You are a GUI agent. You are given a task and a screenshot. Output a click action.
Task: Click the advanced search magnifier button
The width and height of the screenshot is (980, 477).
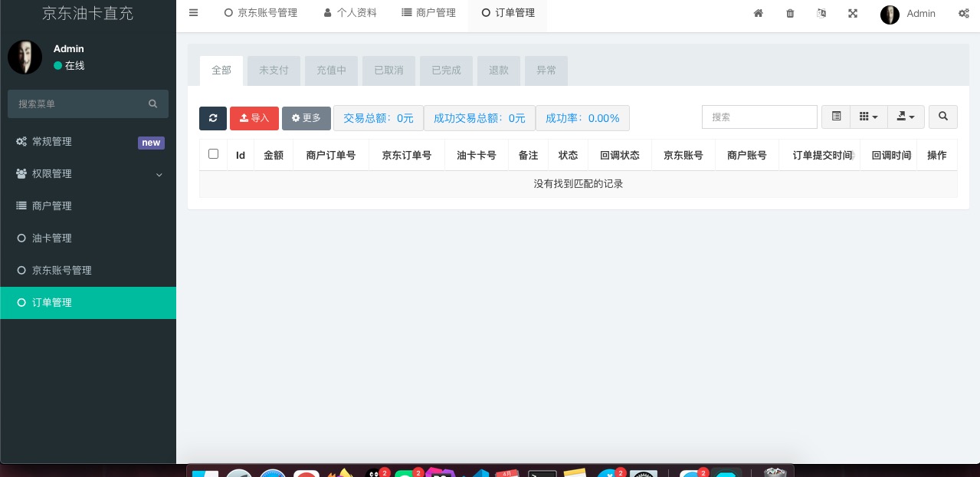point(943,117)
